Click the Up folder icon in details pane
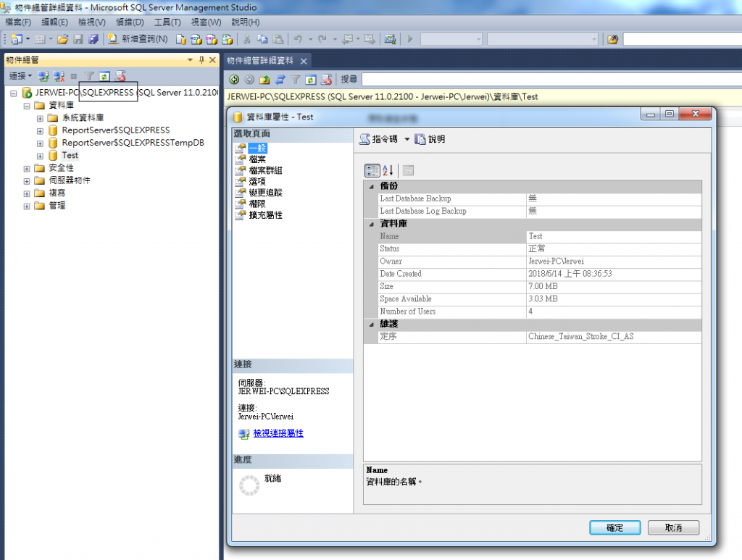 pyautogui.click(x=264, y=80)
